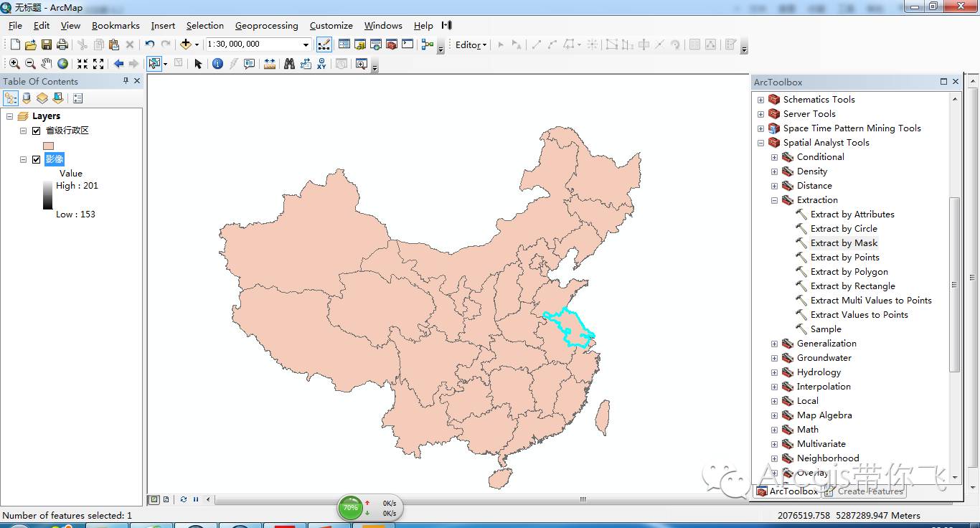Viewport: 980px width, 528px height.
Task: Collapse the 影像 layer legend
Action: tap(23, 159)
